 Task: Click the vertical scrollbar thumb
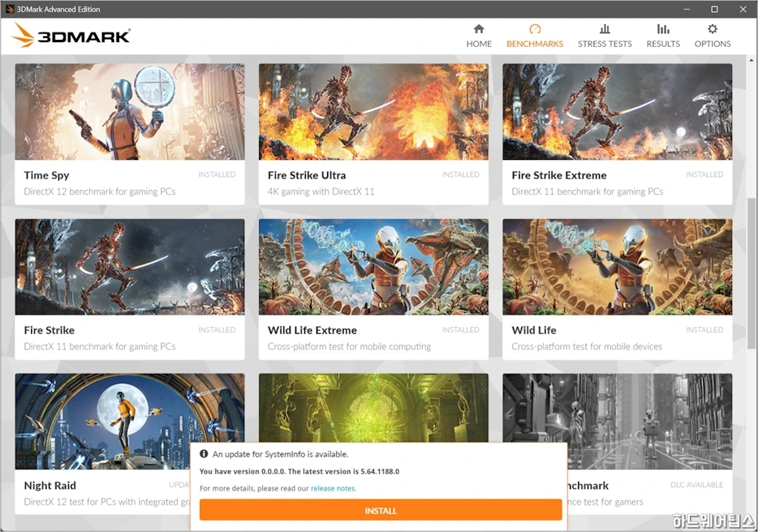[x=751, y=273]
